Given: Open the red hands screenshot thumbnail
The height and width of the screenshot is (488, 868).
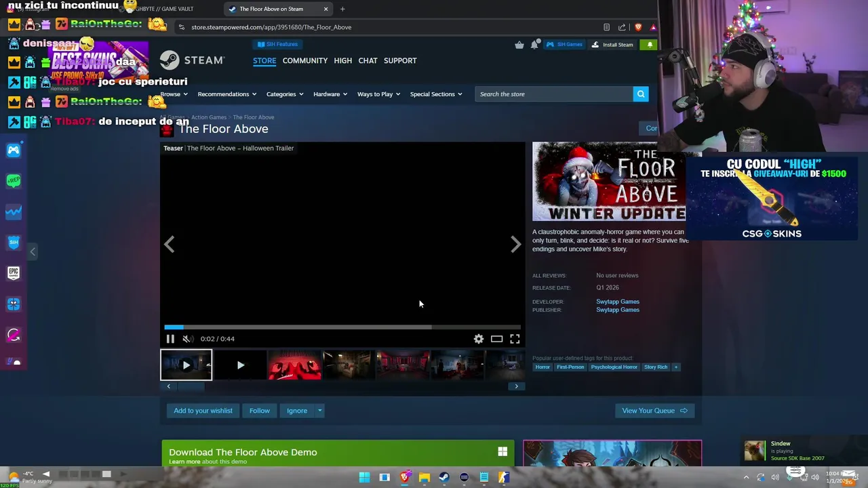Looking at the screenshot, I should (294, 365).
